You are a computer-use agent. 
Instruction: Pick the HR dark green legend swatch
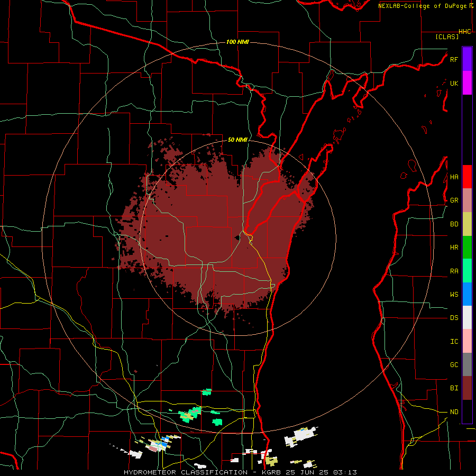(467, 248)
